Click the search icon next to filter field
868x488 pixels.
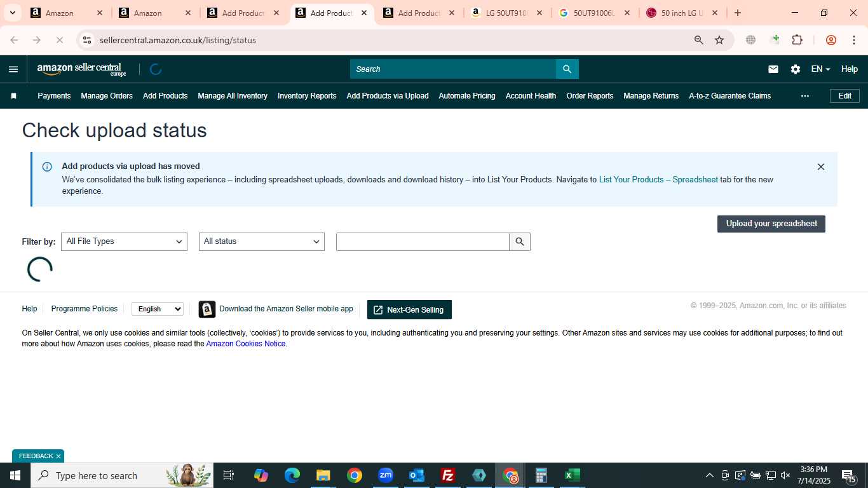520,241
